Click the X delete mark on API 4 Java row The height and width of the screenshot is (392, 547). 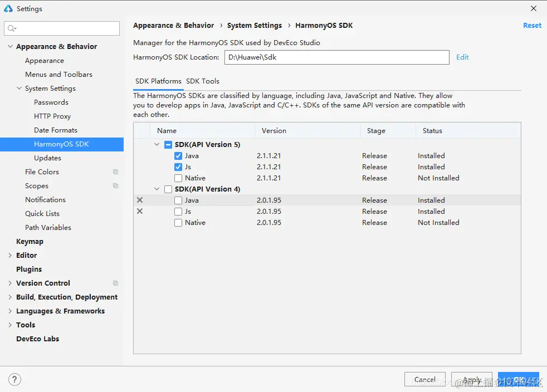(140, 200)
